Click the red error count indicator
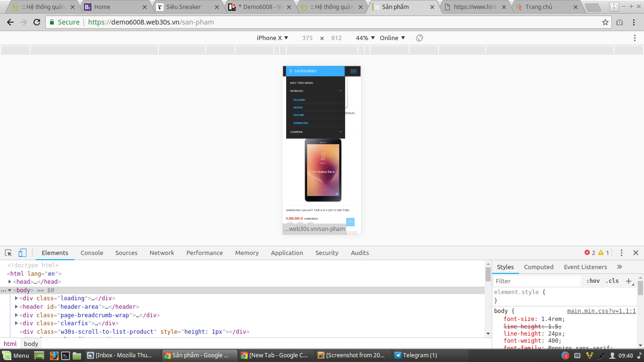This screenshot has width=644, height=362. pos(590,253)
